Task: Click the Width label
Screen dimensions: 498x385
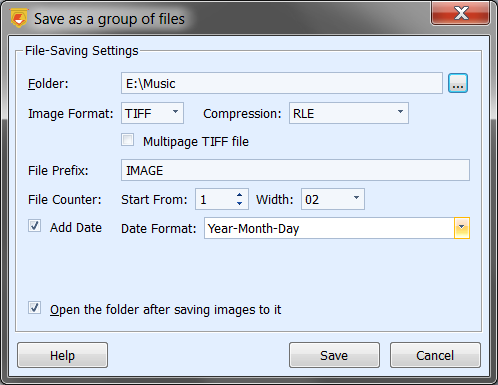Action: click(x=275, y=199)
